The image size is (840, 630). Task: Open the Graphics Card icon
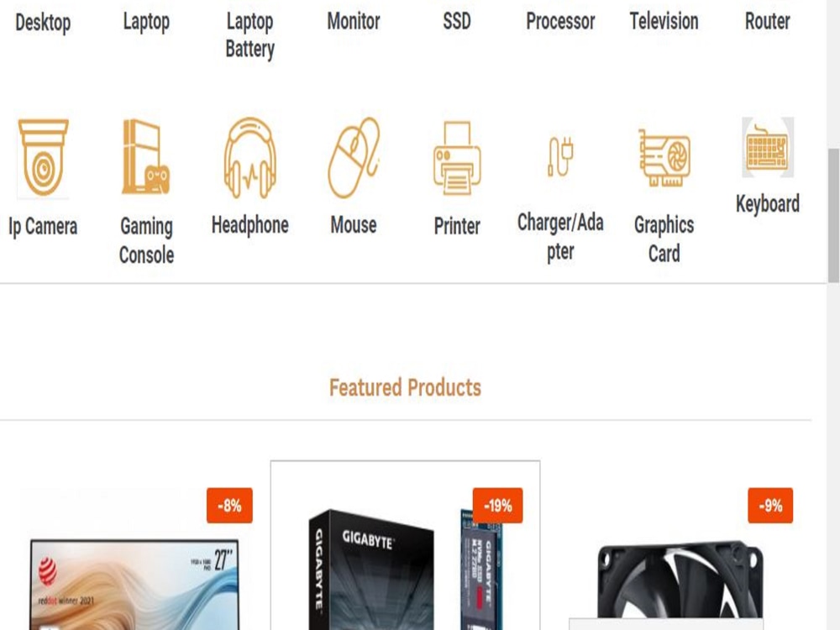coord(664,158)
